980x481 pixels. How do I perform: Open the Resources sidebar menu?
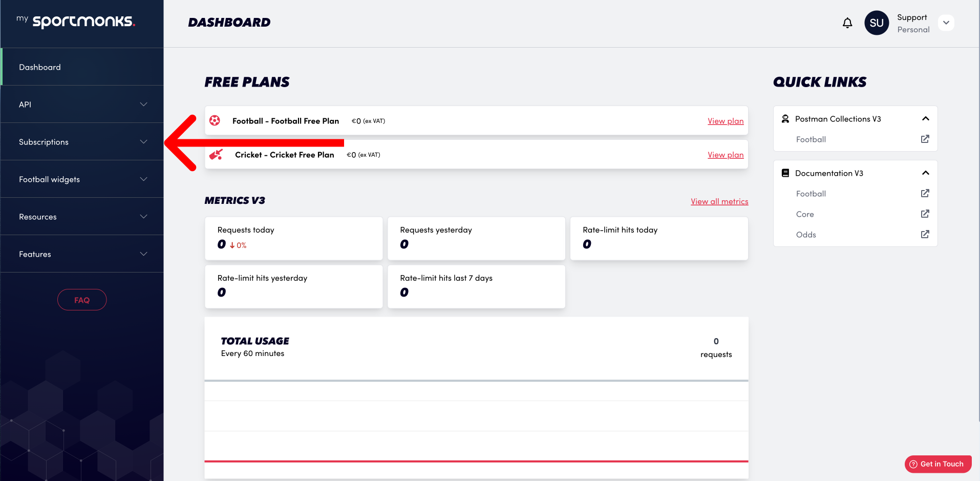click(x=82, y=217)
